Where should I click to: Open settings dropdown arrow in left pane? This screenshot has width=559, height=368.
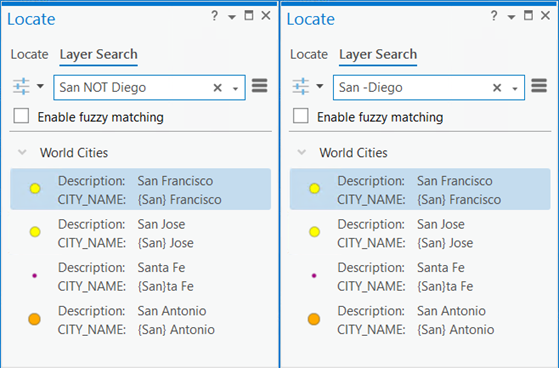tap(40, 86)
